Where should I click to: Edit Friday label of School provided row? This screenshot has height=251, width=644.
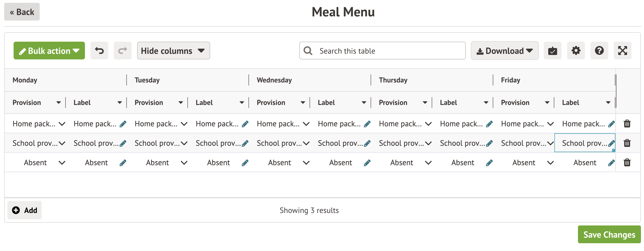click(x=611, y=143)
